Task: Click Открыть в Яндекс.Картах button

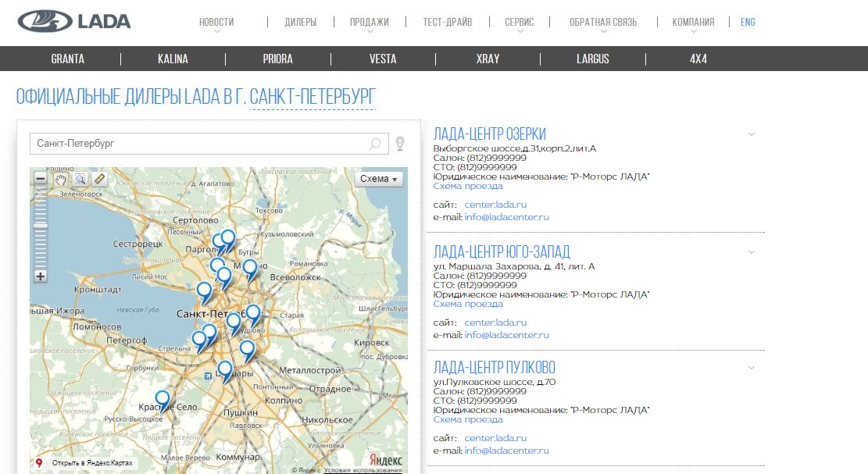Action: coord(86,463)
